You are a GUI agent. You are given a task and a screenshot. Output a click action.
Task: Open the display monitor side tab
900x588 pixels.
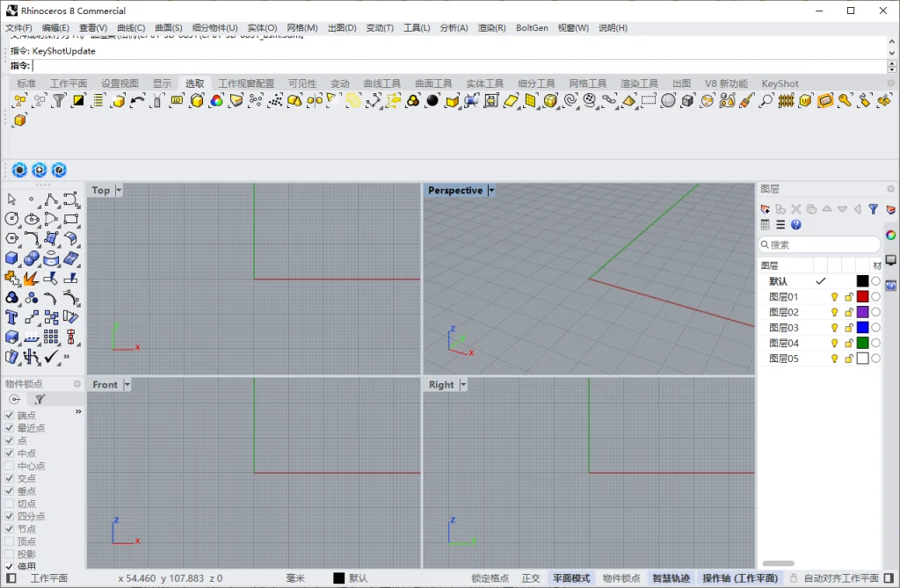tap(891, 260)
